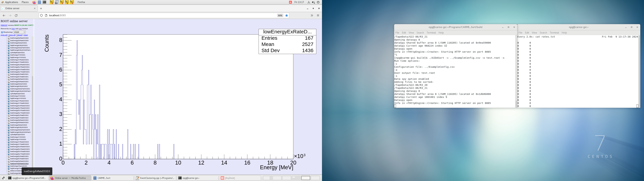Select the Online server browser tab

tap(19, 9)
